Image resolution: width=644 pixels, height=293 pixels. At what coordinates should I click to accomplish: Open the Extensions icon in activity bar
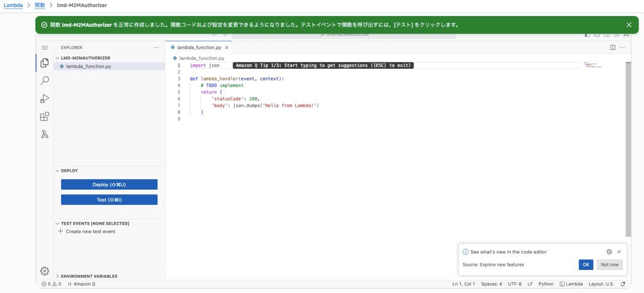click(44, 117)
